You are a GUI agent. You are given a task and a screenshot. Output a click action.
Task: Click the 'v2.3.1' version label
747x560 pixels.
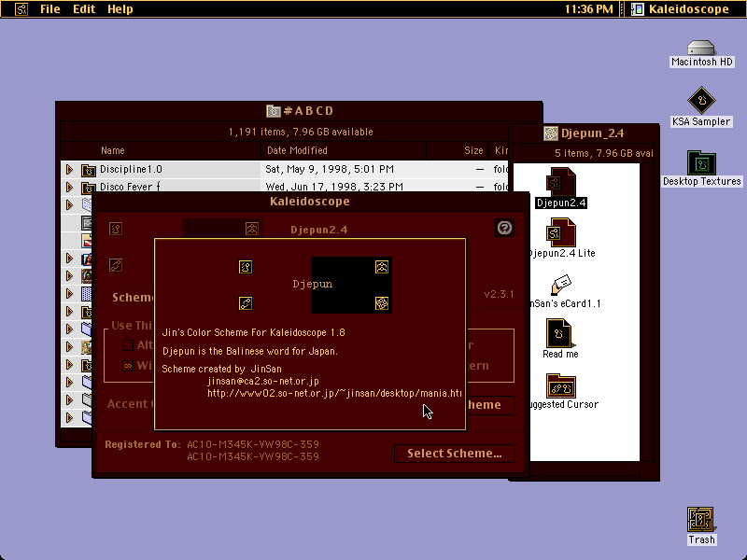tap(499, 294)
